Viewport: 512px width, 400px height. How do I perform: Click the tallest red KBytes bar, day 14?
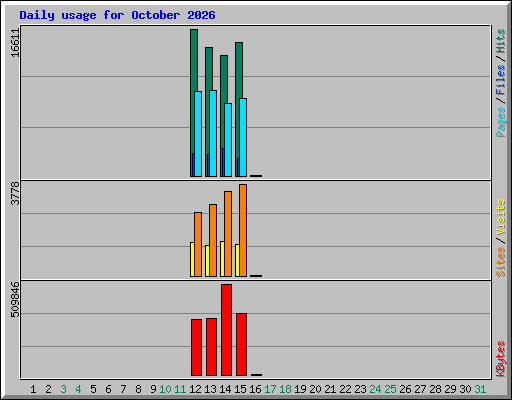pos(226,330)
